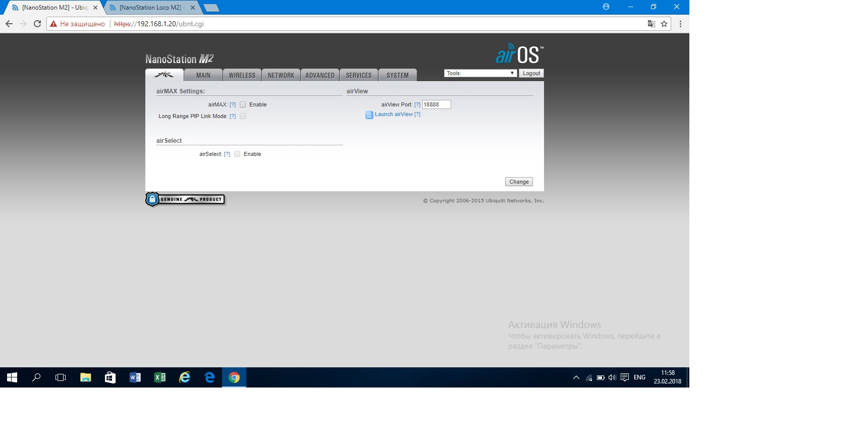The height and width of the screenshot is (442, 868).
Task: Open battery status tray icon
Action: (x=601, y=377)
